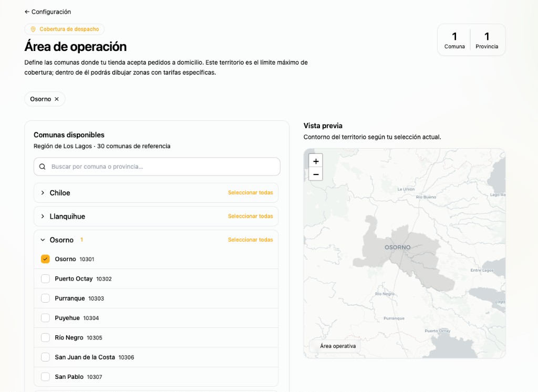Check the Río Negro checkbox
The height and width of the screenshot is (392, 538).
pyautogui.click(x=45, y=337)
